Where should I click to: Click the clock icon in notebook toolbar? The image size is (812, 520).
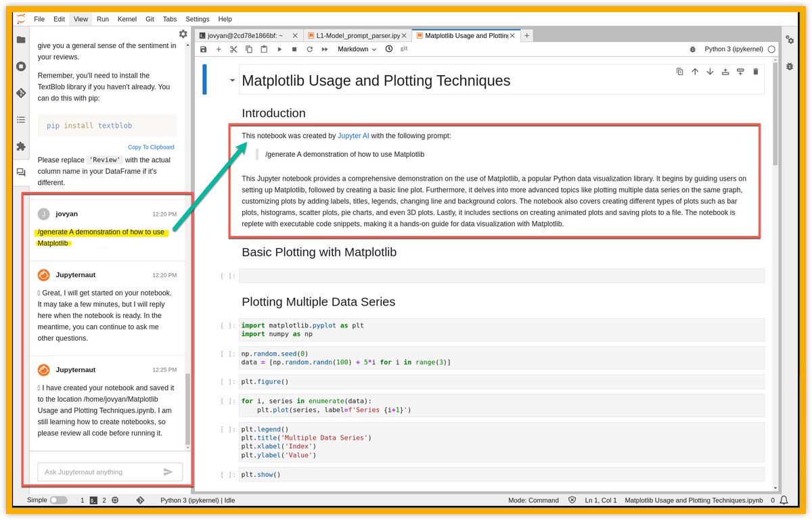389,49
